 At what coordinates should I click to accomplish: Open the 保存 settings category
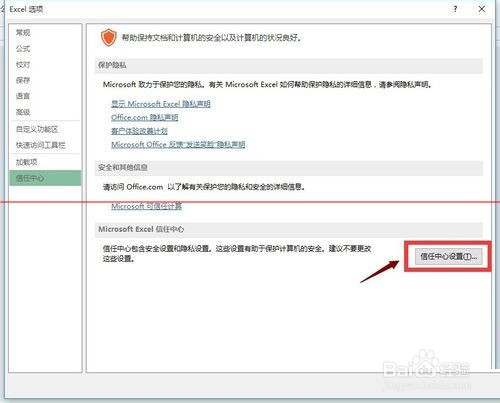click(23, 80)
